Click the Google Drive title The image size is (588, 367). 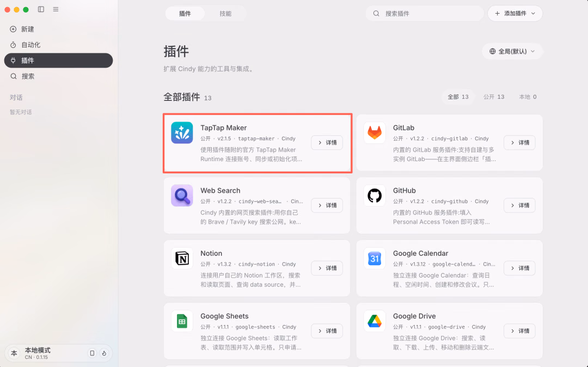[414, 316]
